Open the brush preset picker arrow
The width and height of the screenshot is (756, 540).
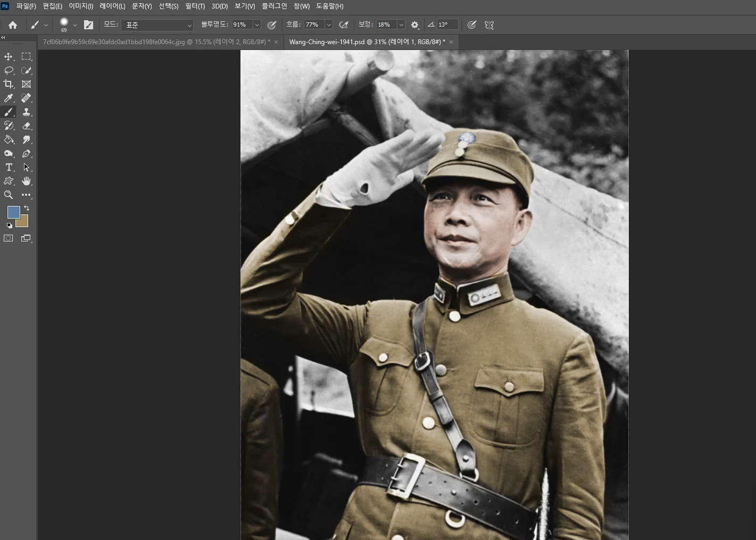click(75, 25)
